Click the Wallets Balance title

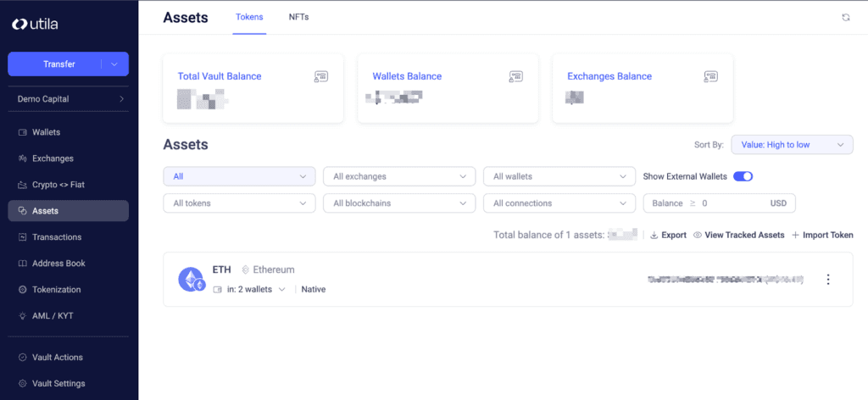[407, 76]
